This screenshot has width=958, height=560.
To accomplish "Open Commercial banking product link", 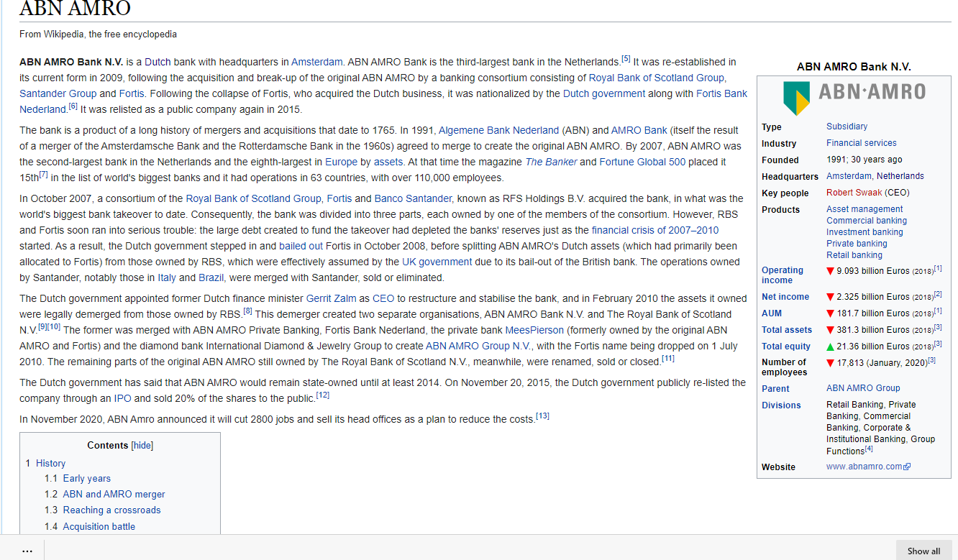I will click(x=867, y=221).
